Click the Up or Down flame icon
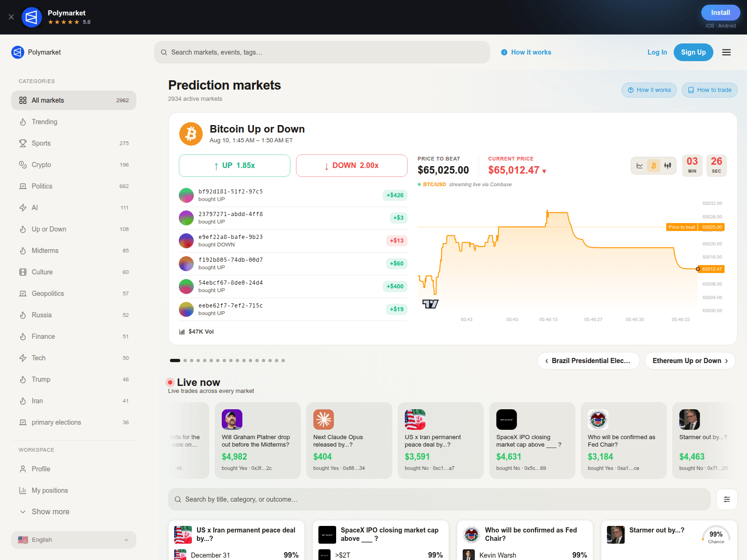The height and width of the screenshot is (560, 747). pyautogui.click(x=23, y=229)
